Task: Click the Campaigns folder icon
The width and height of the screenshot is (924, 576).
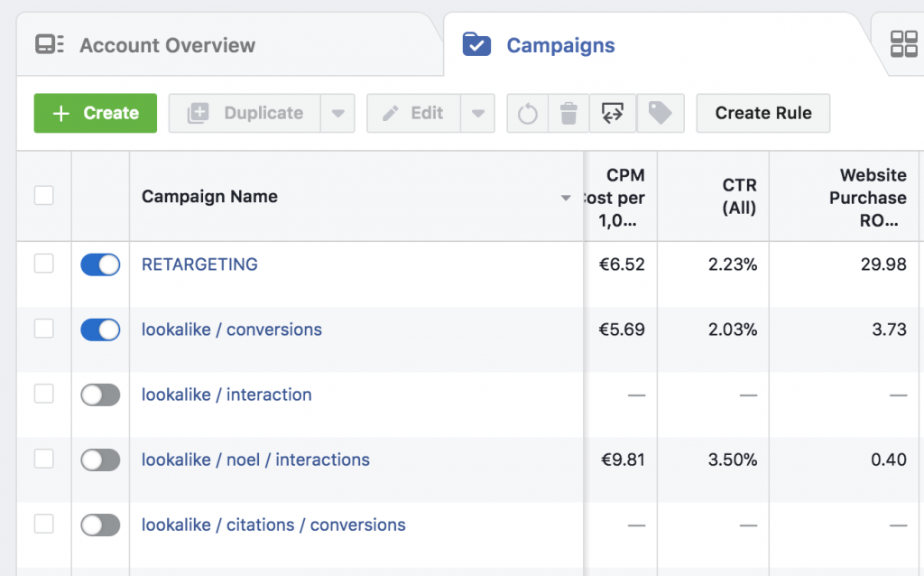Action: (x=476, y=45)
